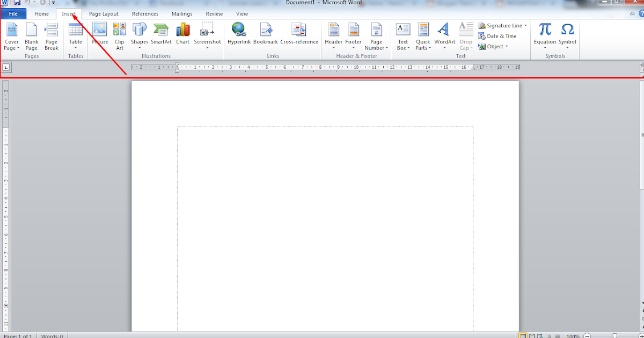Insert a Symbol
The width and height of the screenshot is (644, 338).
566,32
